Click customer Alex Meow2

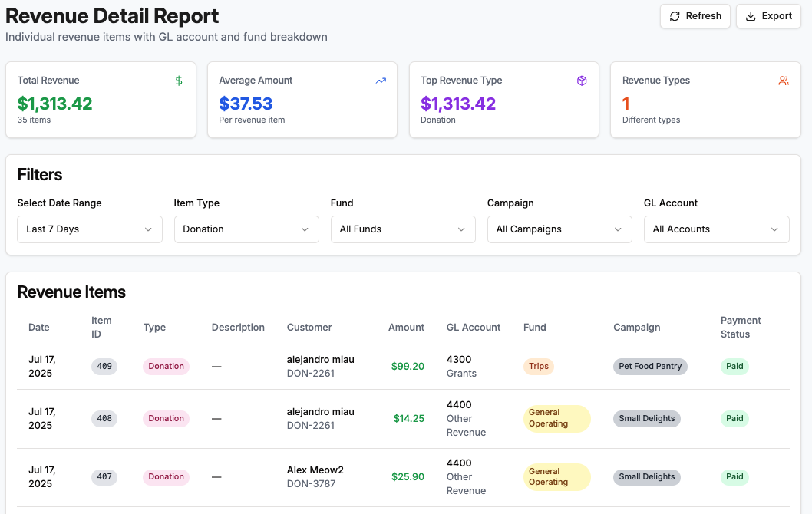[315, 470]
